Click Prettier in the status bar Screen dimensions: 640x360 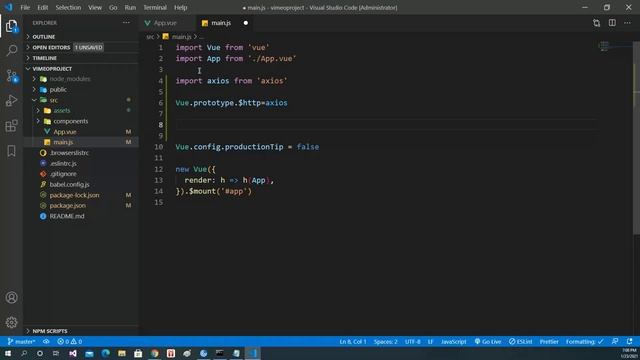click(549, 341)
